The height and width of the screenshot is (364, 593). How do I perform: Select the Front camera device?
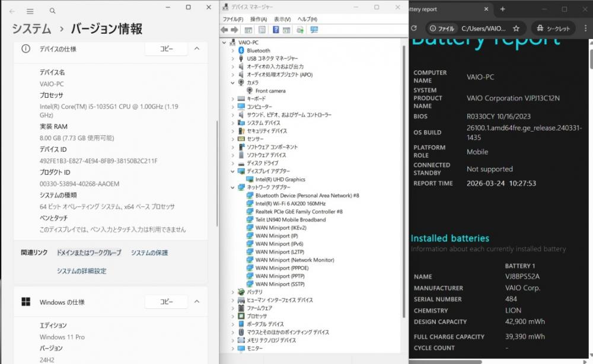(x=270, y=91)
